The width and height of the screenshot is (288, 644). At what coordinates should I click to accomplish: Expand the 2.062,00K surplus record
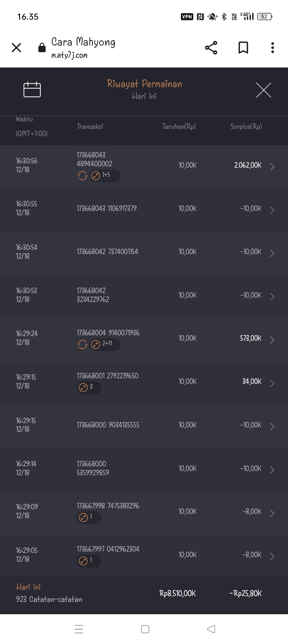[x=272, y=167]
